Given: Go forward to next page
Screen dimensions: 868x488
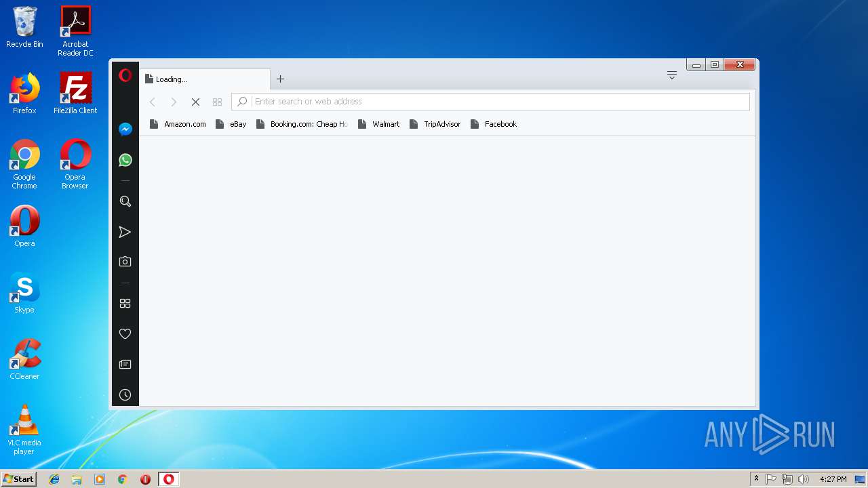Looking at the screenshot, I should tap(174, 102).
